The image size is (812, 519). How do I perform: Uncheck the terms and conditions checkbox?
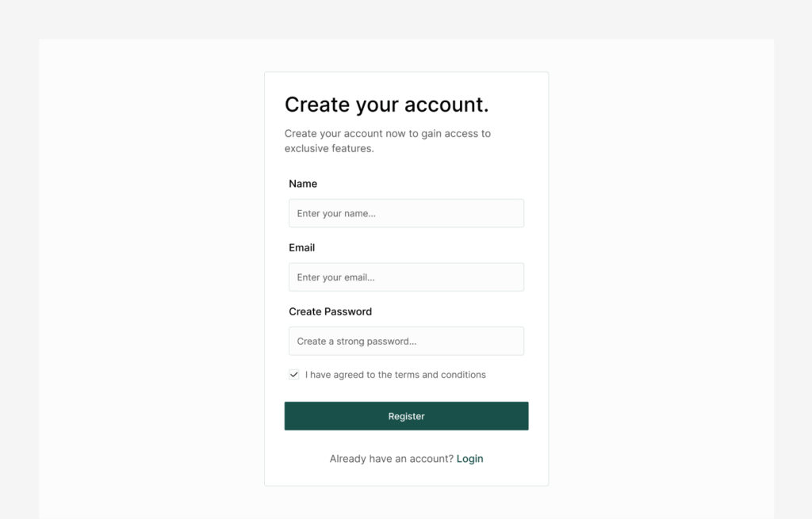[x=294, y=375]
